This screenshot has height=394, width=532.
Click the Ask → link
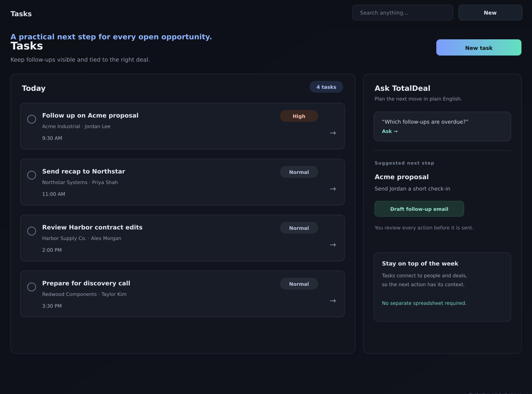[x=390, y=131]
